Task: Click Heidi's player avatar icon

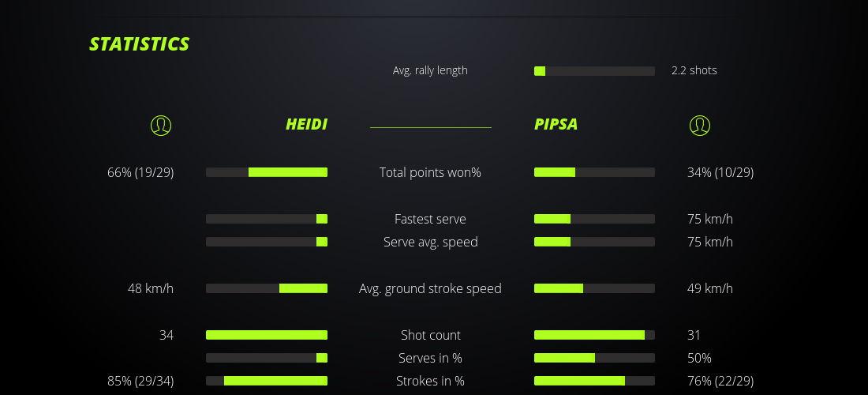Action: 160,125
